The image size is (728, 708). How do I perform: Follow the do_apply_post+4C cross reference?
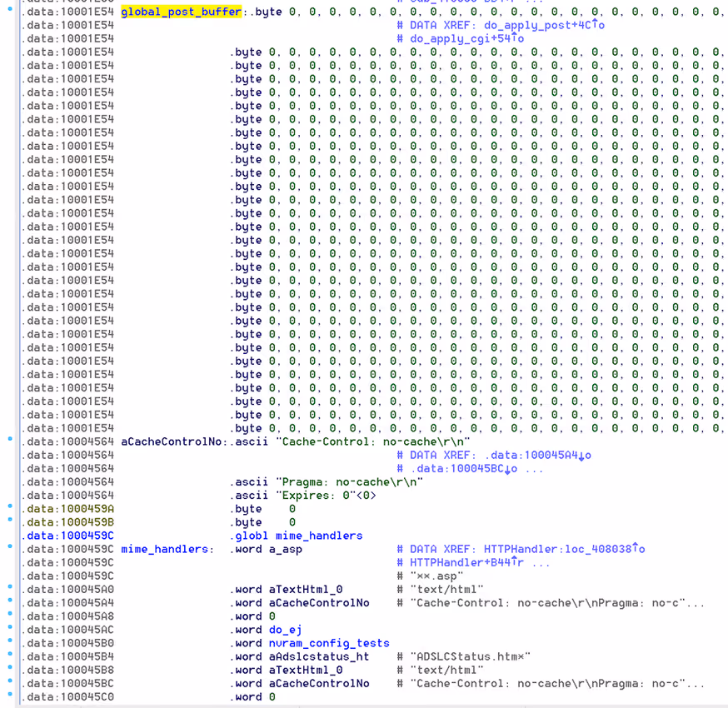pyautogui.click(x=544, y=25)
